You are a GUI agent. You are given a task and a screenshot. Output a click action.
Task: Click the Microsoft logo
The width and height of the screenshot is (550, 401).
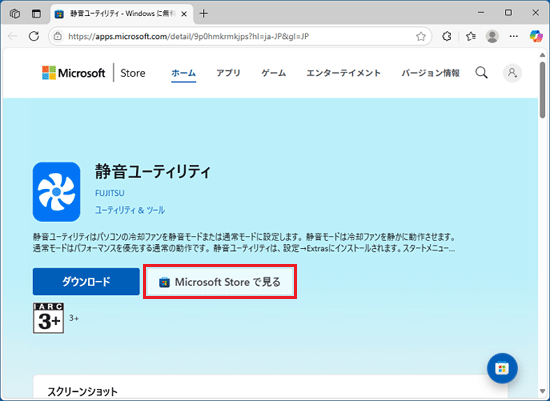[73, 73]
